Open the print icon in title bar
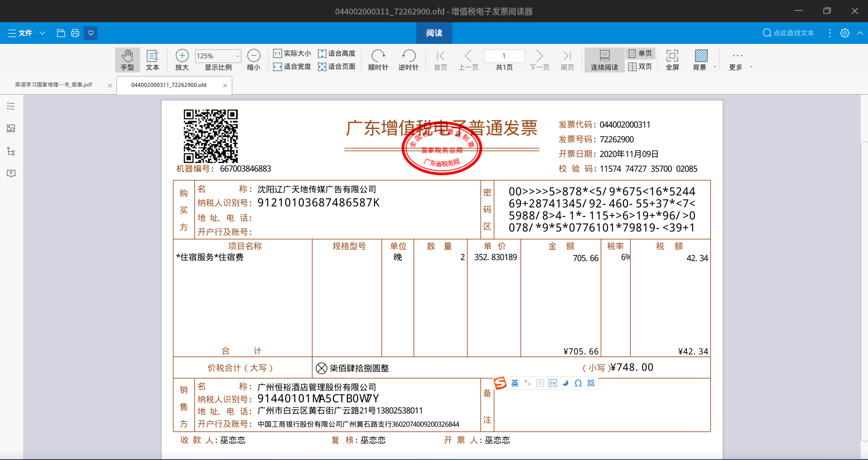Image resolution: width=868 pixels, height=460 pixels. [x=75, y=33]
